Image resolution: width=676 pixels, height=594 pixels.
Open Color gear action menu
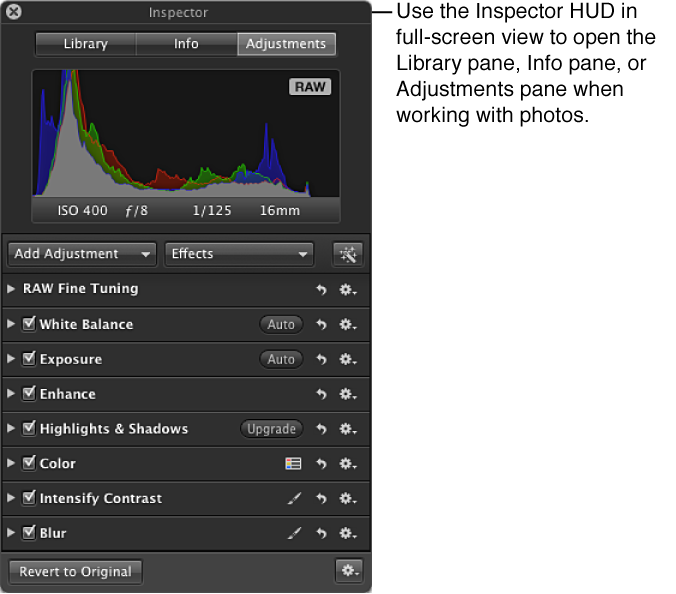347,464
